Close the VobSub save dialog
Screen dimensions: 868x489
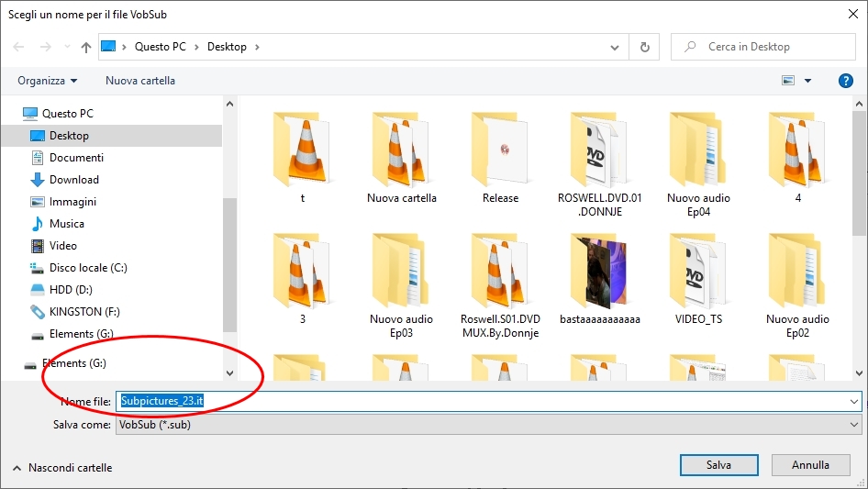pos(853,15)
